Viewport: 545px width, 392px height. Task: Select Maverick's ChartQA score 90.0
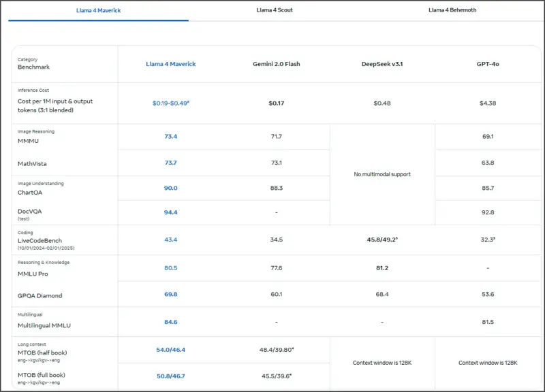[171, 188]
